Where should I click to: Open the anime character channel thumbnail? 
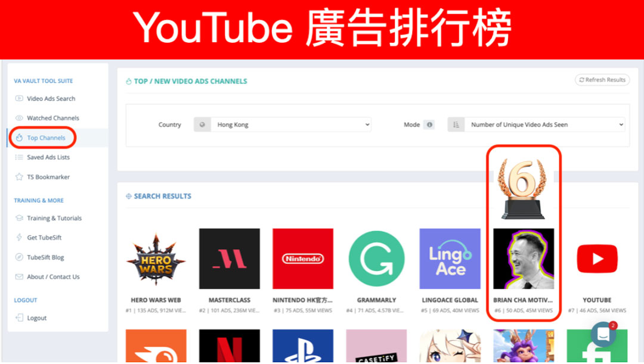[x=450, y=346]
